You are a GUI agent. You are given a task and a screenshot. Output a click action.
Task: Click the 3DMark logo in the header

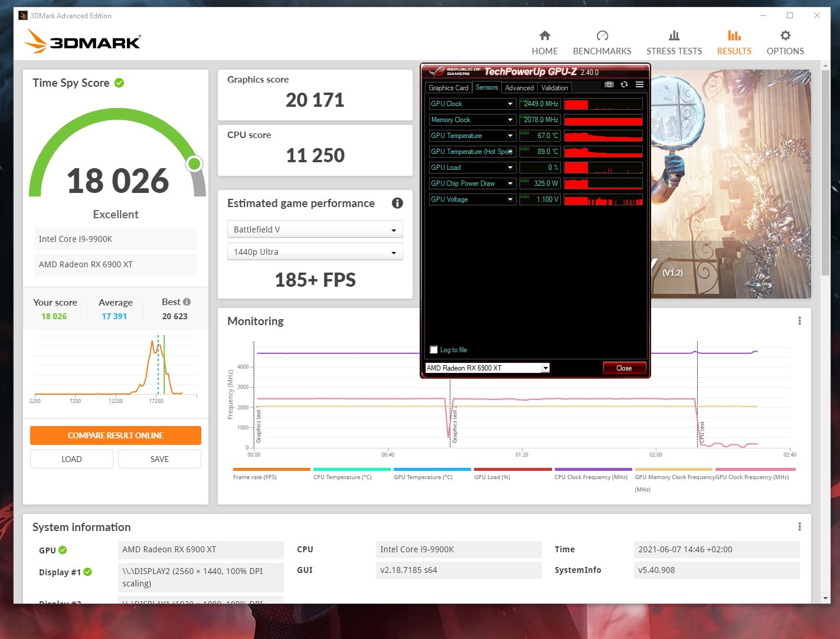[83, 42]
